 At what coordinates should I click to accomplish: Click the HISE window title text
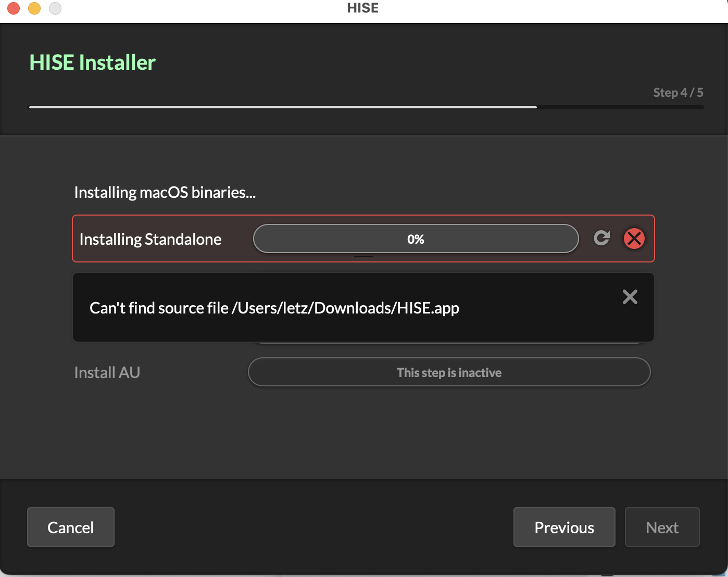tap(363, 8)
